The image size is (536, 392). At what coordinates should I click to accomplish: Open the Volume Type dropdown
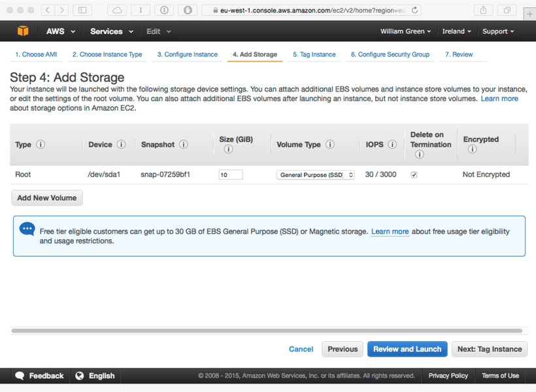[316, 174]
